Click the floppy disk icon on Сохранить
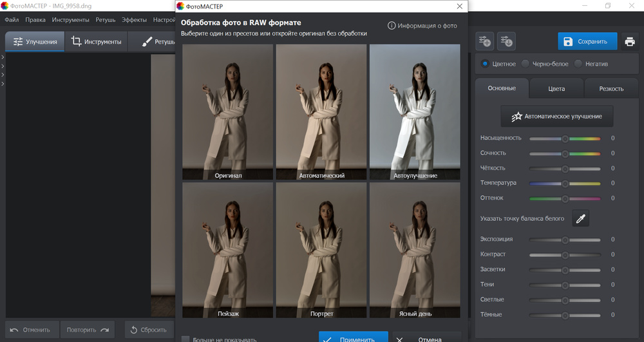 tap(568, 42)
